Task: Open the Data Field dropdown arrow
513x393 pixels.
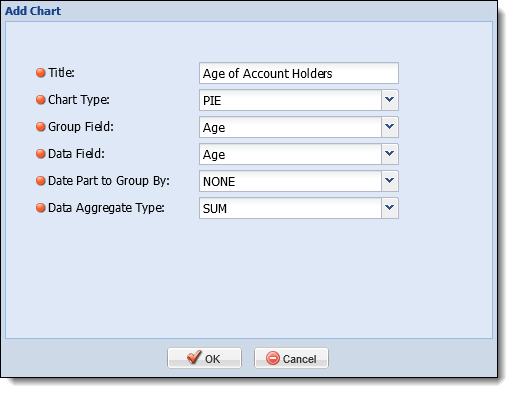Action: 390,154
